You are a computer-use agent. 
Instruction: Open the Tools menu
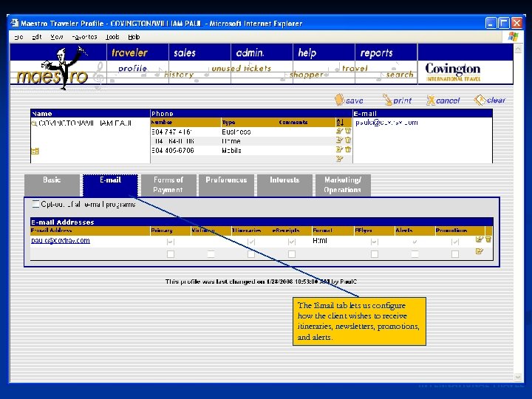112,37
